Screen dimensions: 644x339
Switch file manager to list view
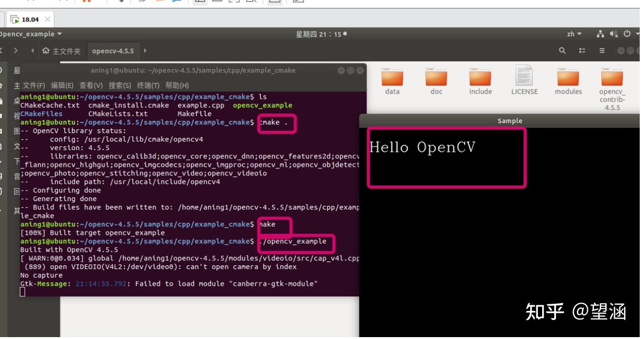point(583,50)
